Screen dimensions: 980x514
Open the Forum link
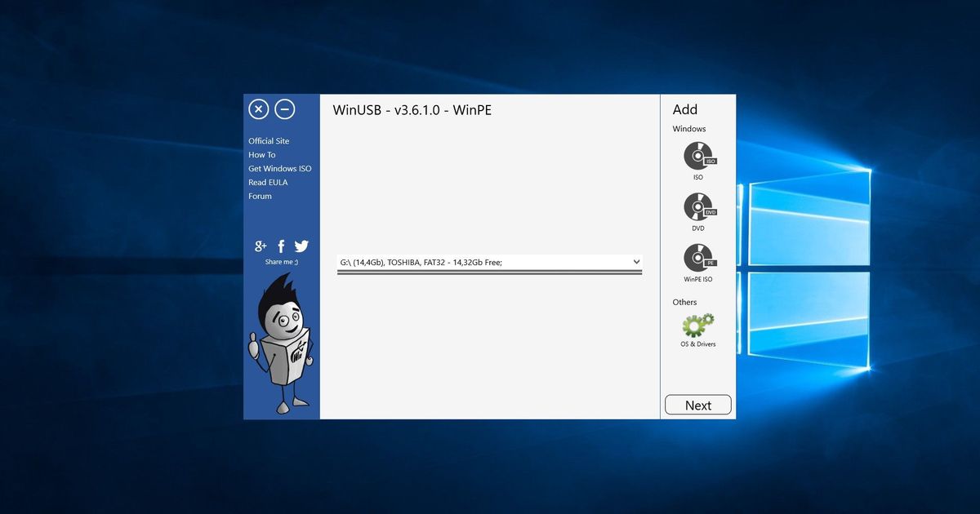point(260,197)
